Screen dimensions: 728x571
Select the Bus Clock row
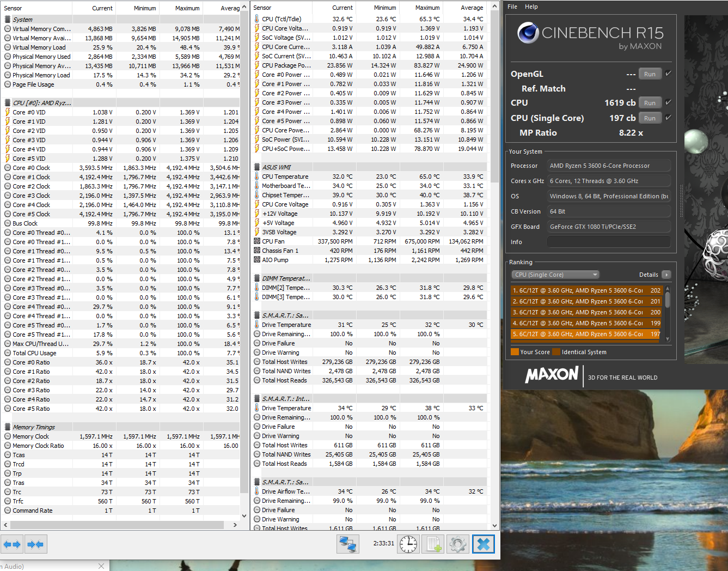pyautogui.click(x=121, y=223)
